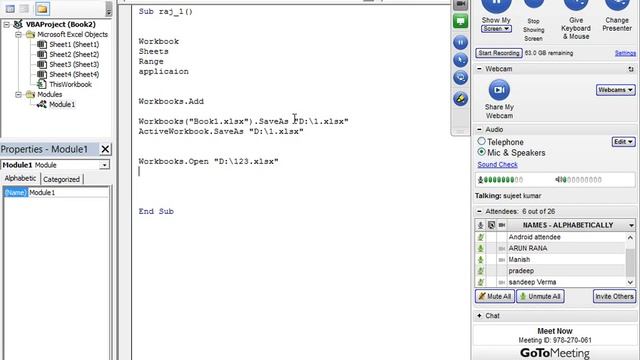The height and width of the screenshot is (360, 640).
Task: Toggle mic for pradeep
Action: click(480, 271)
